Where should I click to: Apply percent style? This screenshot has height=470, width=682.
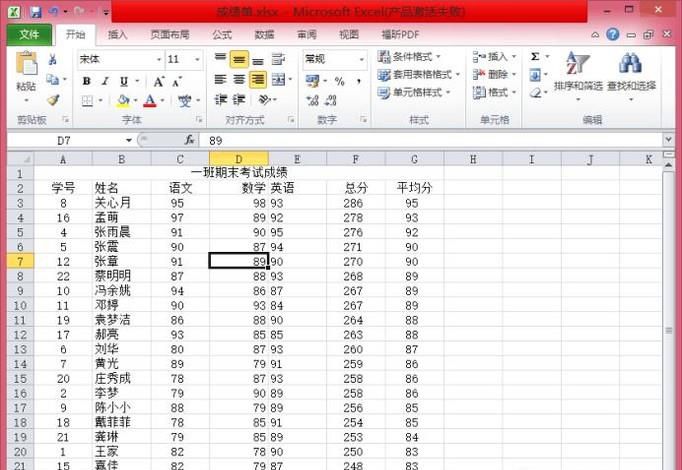tap(340, 81)
